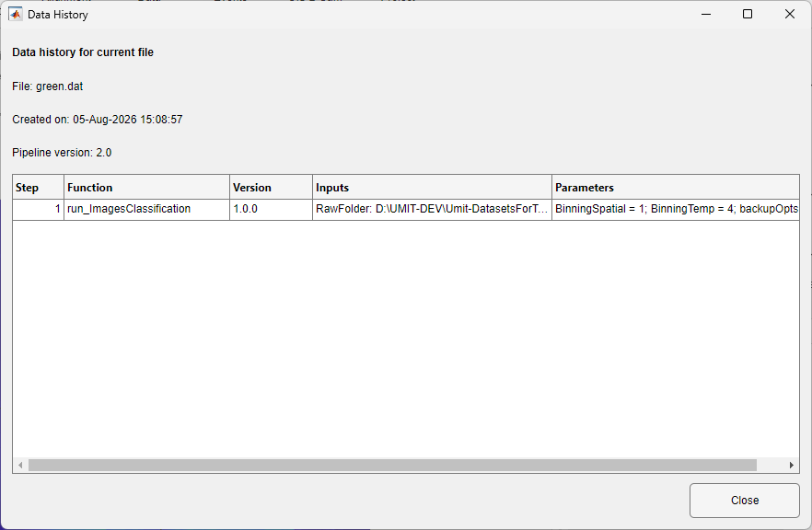Click the 'Data history for current file' heading
The height and width of the screenshot is (530, 812).
(83, 52)
